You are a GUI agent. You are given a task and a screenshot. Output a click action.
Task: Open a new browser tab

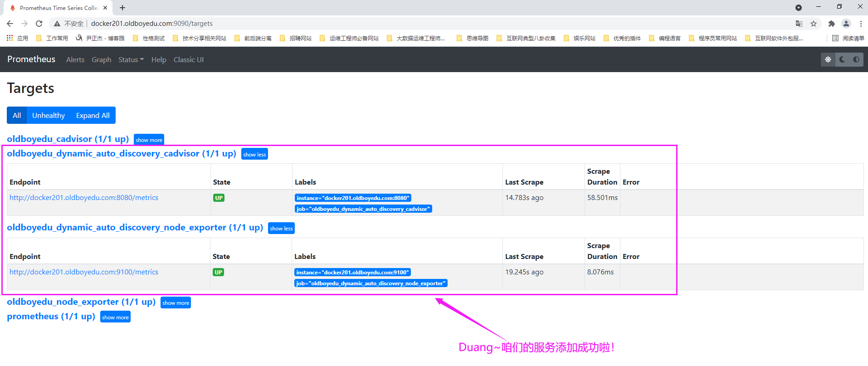122,8
